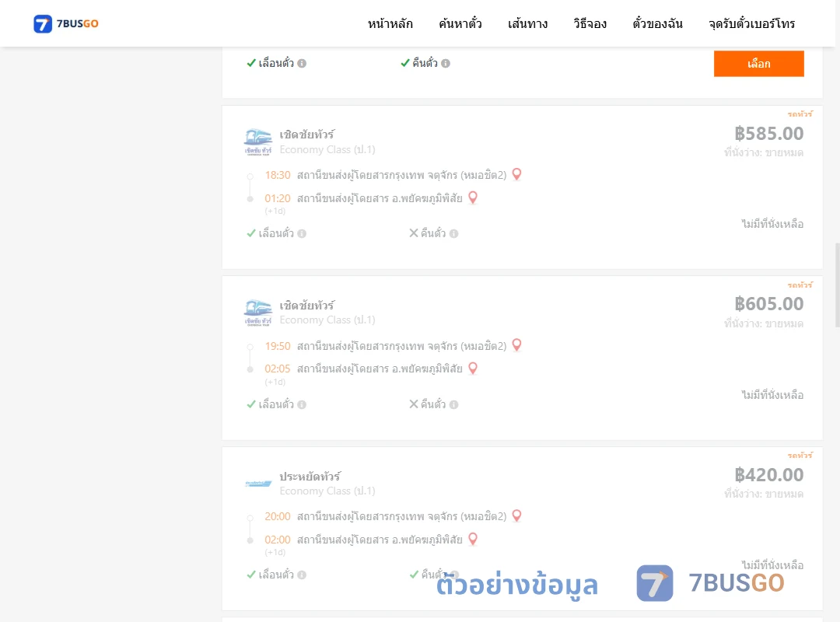Screen dimensions: 840x622
Task: Click the orange เลือก button
Action: point(758,64)
